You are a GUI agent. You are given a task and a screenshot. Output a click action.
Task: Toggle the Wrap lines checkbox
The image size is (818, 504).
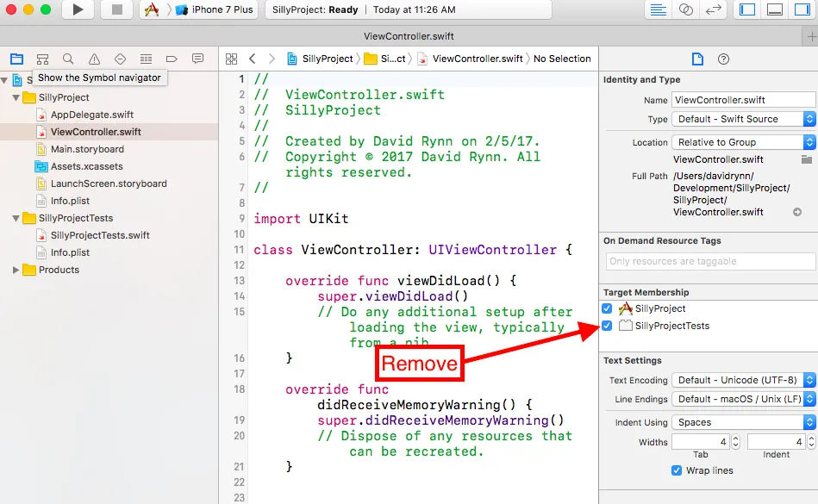pos(677,470)
